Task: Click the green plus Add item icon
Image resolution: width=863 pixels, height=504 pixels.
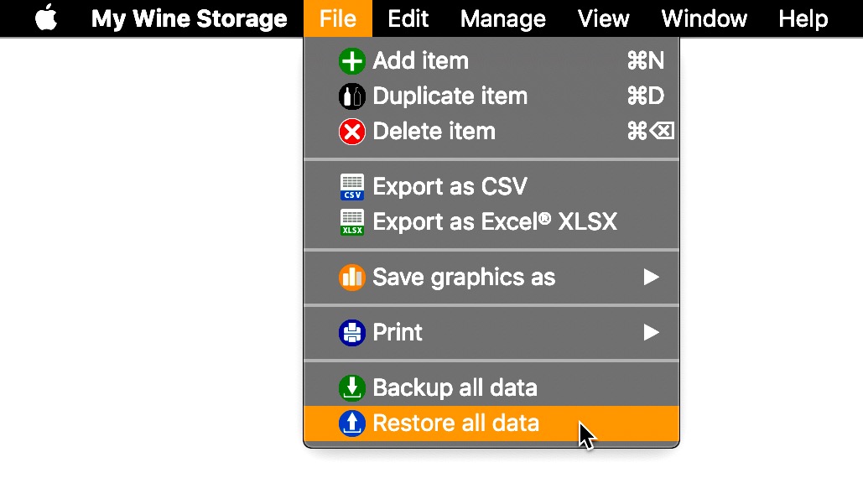Action: pos(351,60)
